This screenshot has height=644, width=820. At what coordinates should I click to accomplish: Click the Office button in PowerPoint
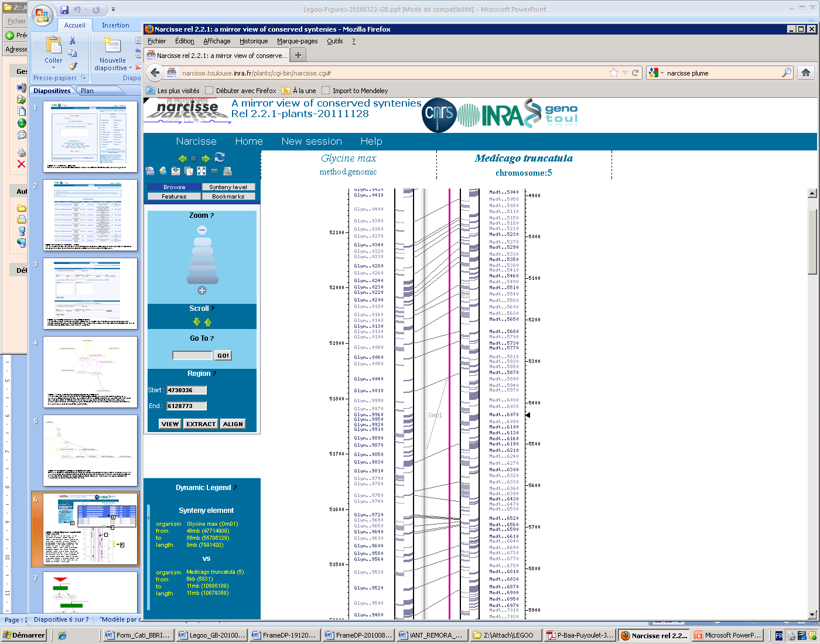tap(42, 15)
